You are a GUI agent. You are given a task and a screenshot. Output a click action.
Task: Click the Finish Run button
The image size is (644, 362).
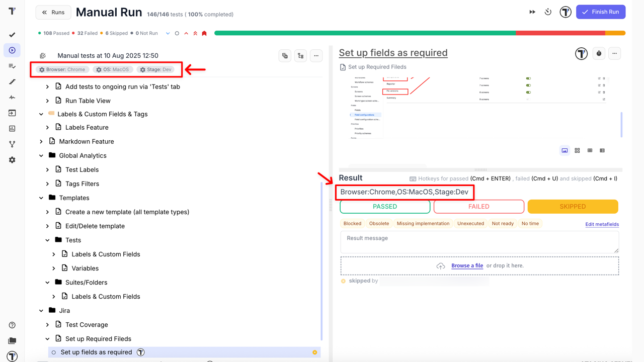coord(601,11)
